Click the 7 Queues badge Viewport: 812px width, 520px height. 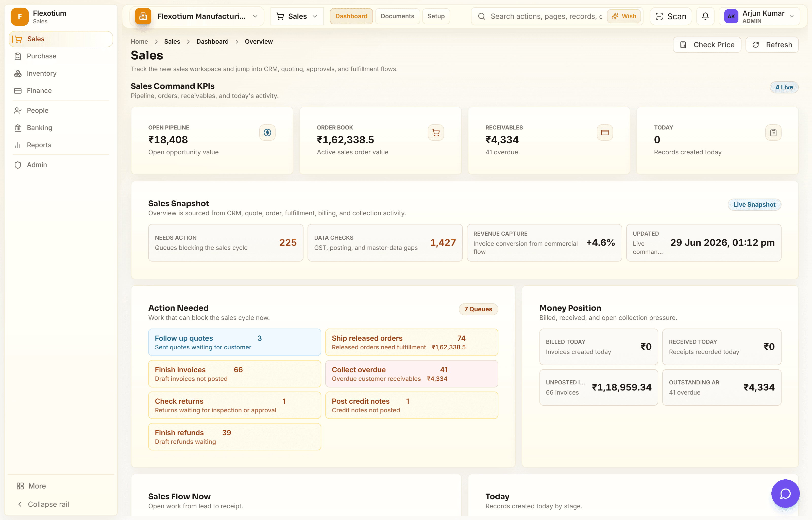tap(478, 309)
